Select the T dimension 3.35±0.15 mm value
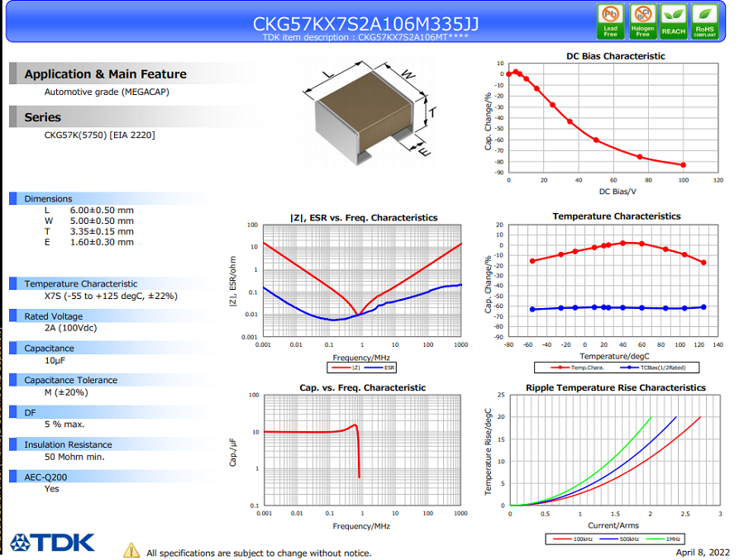The height and width of the screenshot is (560, 744). point(102,231)
